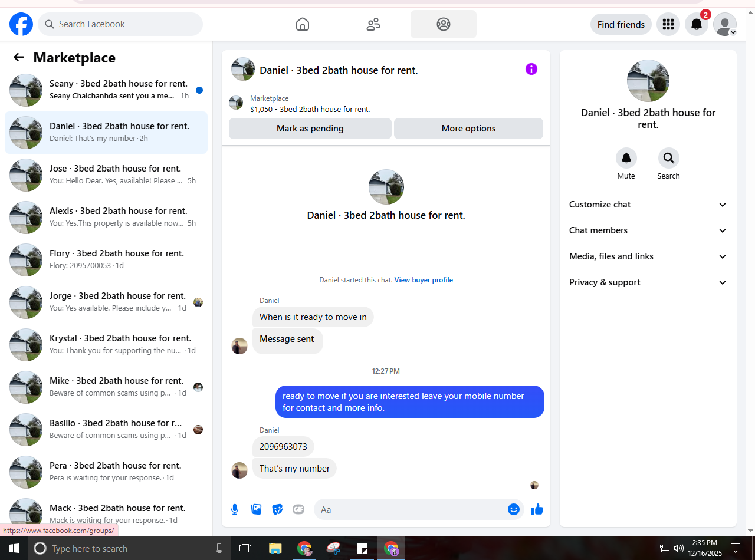Image resolution: width=755 pixels, height=560 pixels.
Task: Open the Friends tab in top navigation
Action: click(373, 24)
